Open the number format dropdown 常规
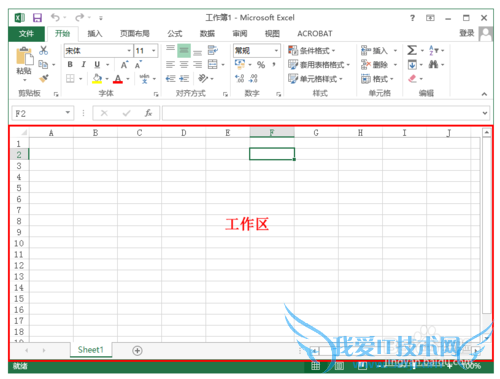 pyautogui.click(x=276, y=51)
